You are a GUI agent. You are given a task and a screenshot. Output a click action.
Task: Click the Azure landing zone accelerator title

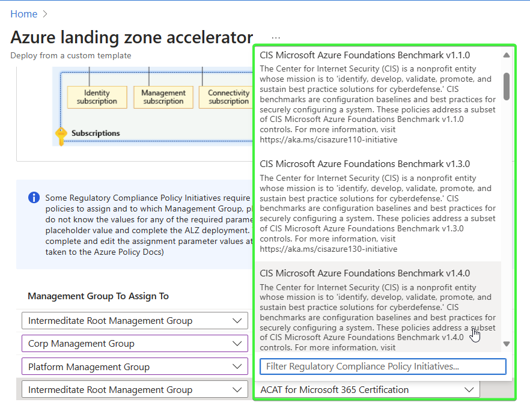[132, 37]
